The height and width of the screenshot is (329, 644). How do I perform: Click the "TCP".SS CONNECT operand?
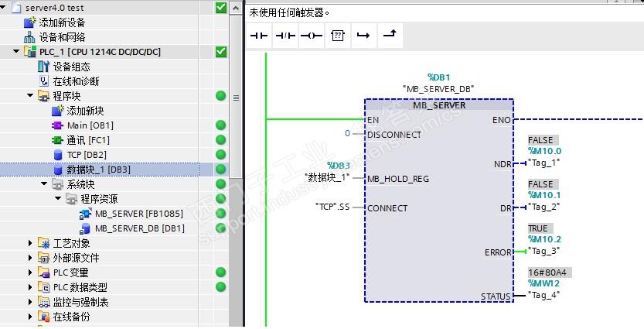(332, 207)
